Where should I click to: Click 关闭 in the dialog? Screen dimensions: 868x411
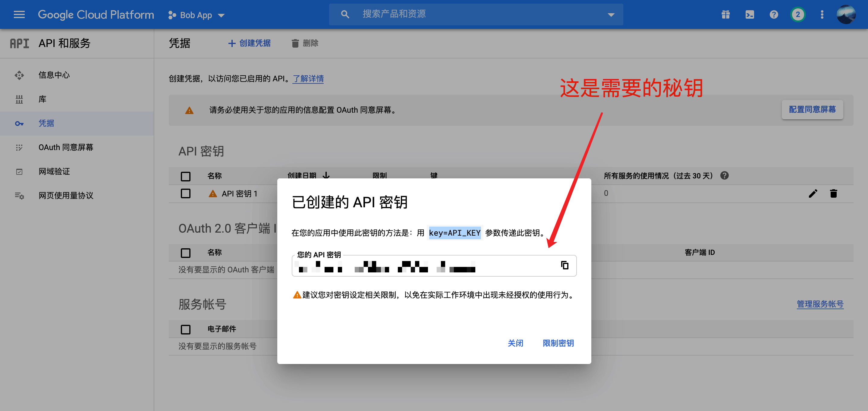point(515,343)
